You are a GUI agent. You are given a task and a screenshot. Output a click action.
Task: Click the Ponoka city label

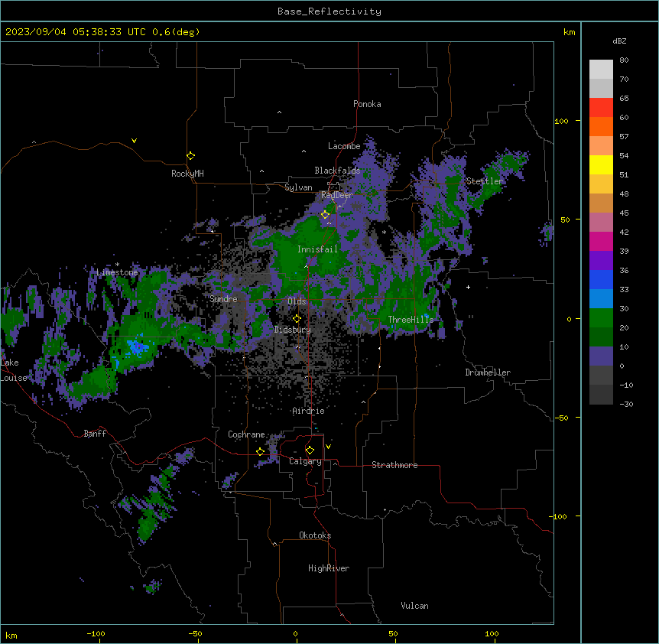point(367,104)
